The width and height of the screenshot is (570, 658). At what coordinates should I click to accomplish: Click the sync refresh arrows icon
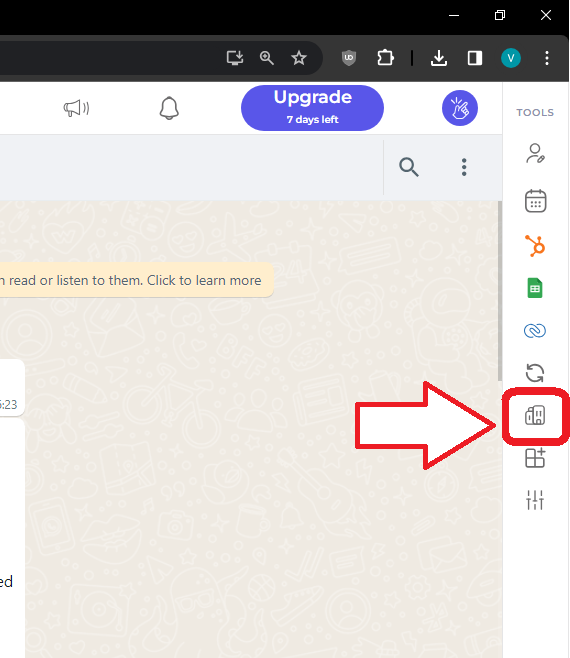pyautogui.click(x=535, y=373)
